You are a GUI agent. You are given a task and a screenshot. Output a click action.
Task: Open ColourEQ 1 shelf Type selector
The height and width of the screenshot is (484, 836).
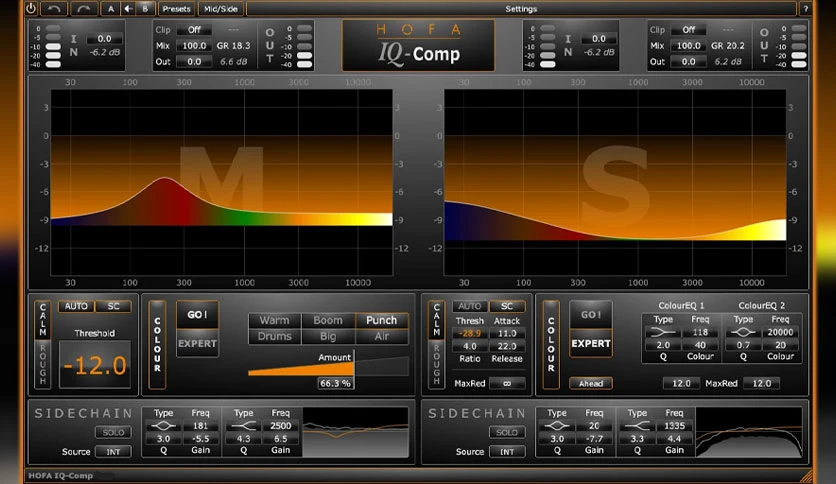663,332
